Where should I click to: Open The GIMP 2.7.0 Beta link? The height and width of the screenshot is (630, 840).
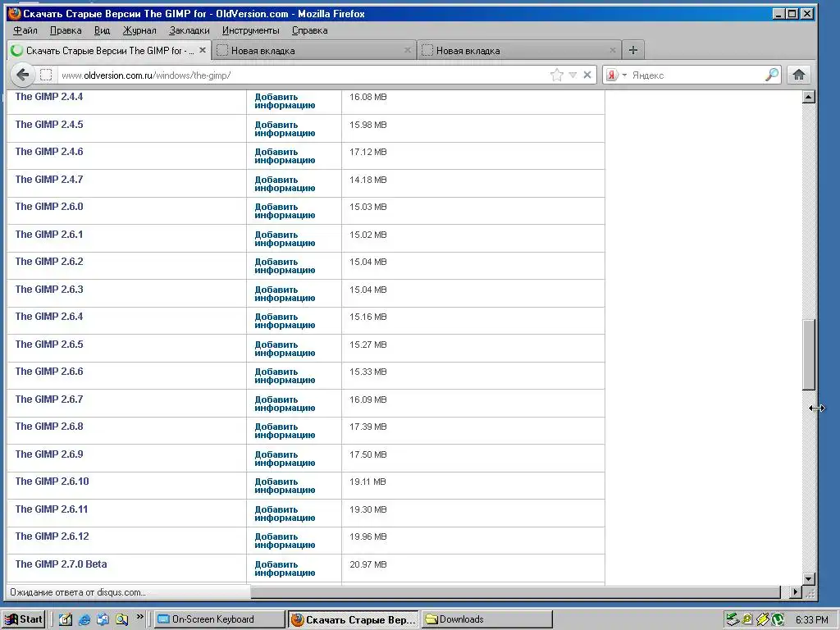point(61,564)
